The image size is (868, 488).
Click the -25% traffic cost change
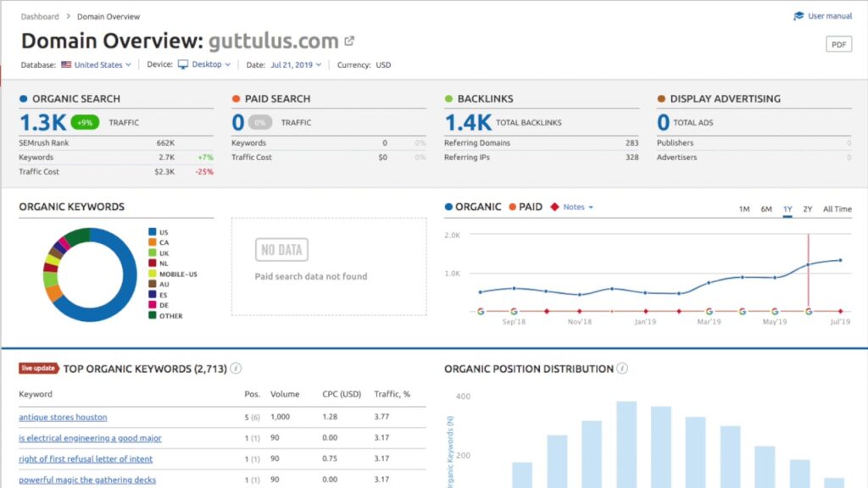(x=204, y=171)
